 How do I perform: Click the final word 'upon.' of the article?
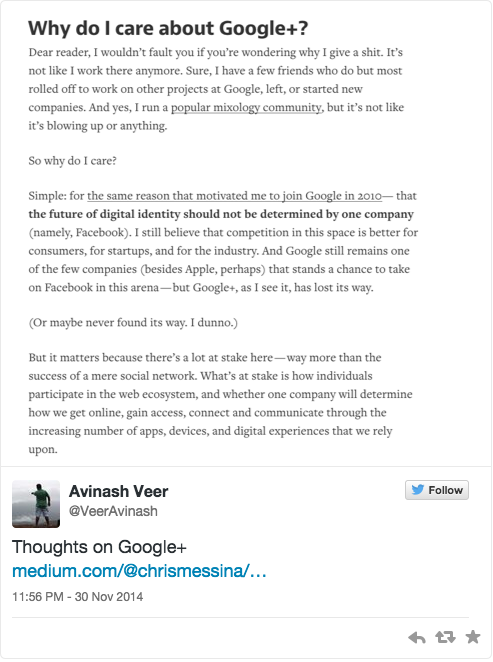43,450
